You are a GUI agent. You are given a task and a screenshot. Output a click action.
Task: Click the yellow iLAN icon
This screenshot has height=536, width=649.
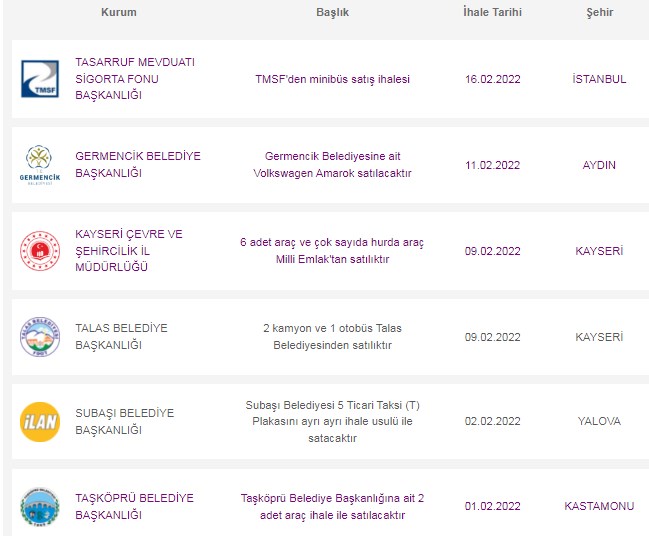click(40, 422)
